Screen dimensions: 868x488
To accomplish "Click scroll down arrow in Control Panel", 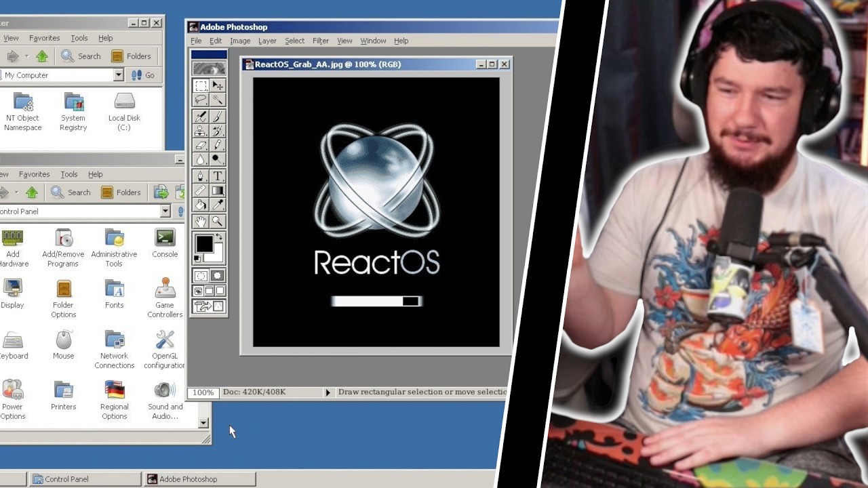I will point(203,423).
